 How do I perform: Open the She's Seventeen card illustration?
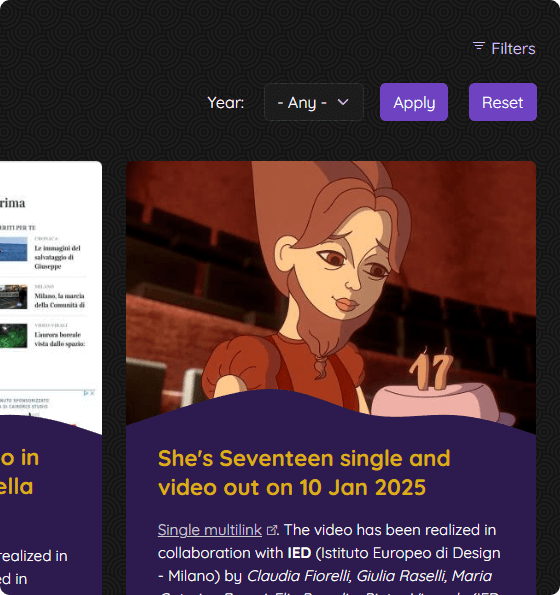point(331,292)
